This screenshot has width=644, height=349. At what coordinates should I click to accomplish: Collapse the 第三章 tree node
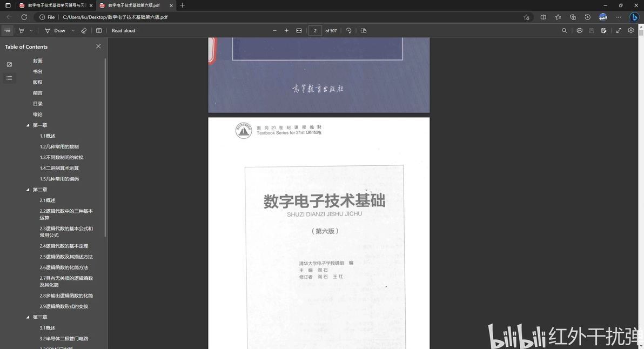(x=28, y=317)
